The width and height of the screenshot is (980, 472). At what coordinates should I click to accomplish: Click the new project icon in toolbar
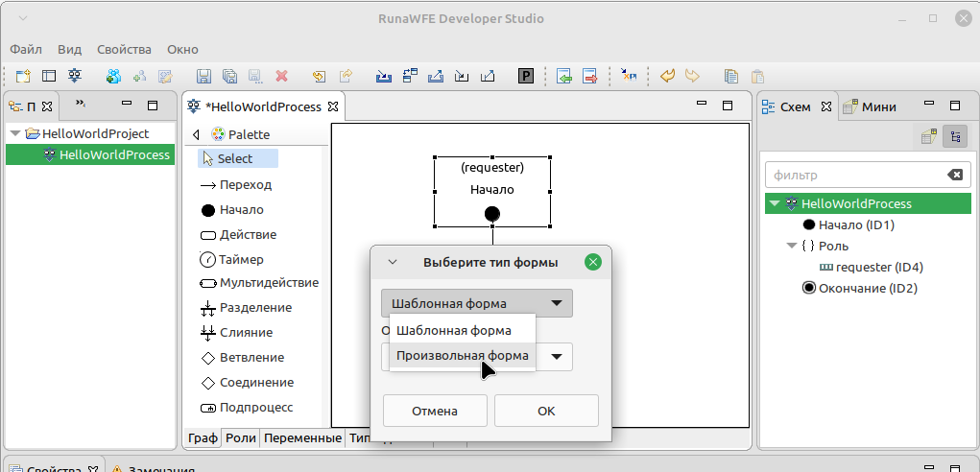tap(23, 76)
